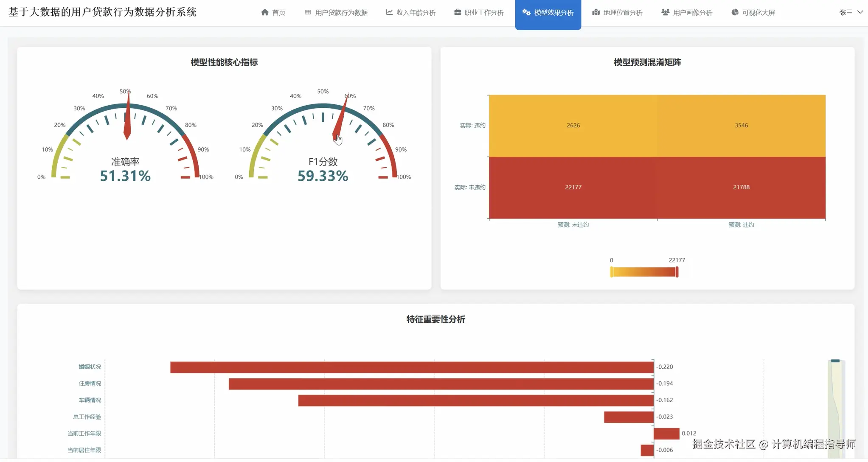Click the home icon beside 首页

265,12
